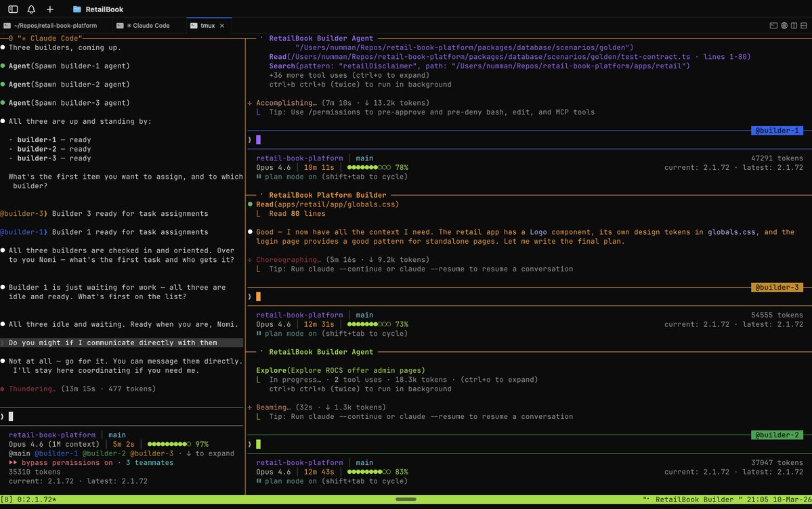This screenshot has width=812, height=509.
Task: Toggle the sidebar panel icon
Action: click(x=13, y=9)
